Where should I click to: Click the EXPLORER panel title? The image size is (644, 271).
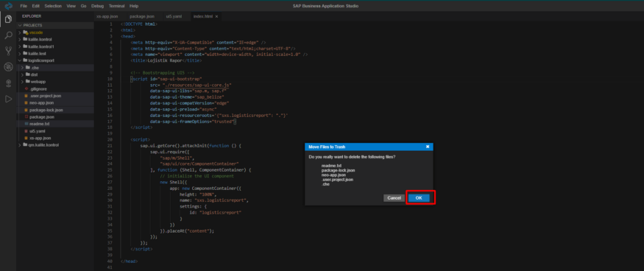[32, 16]
